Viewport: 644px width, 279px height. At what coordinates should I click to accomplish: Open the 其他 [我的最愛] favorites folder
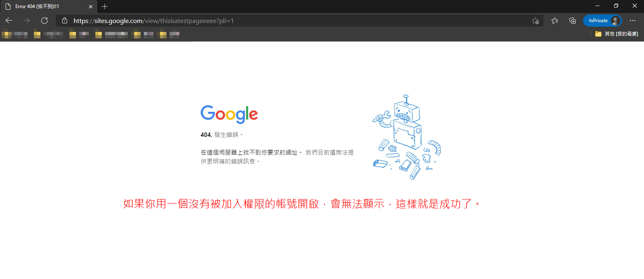tap(617, 34)
